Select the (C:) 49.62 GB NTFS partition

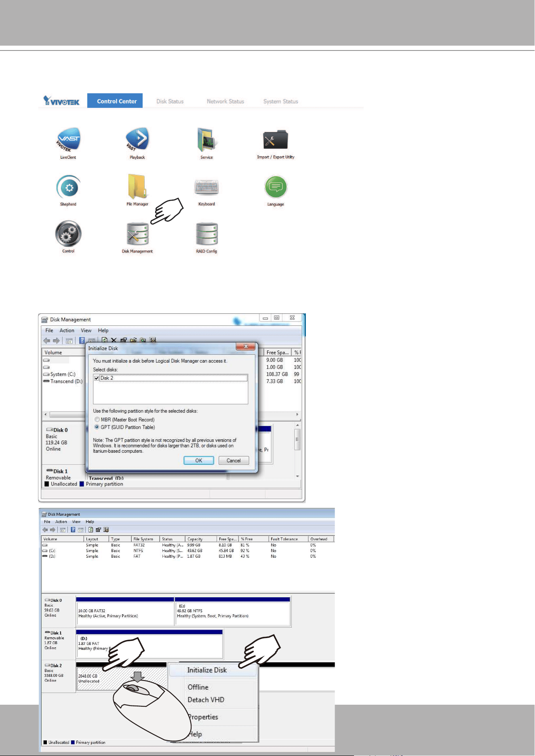233,611
